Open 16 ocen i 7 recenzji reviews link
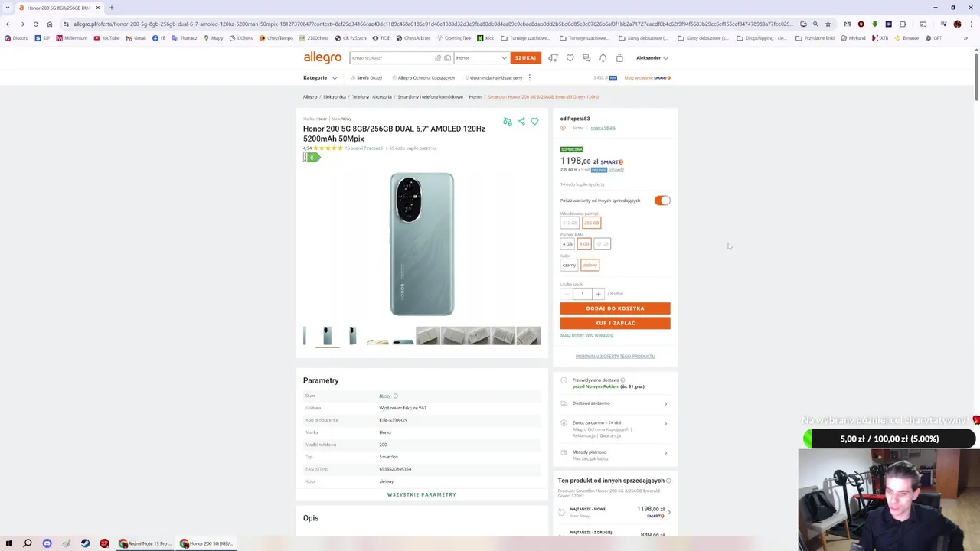This screenshot has width=980, height=551. [x=364, y=148]
